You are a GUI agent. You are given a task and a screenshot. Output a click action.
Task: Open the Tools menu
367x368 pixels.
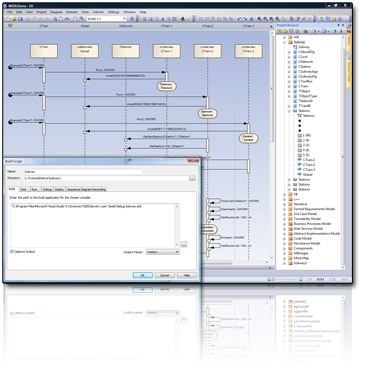[85, 12]
